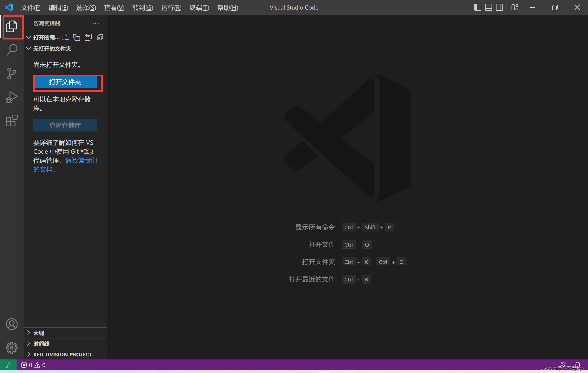Viewport: 588px width, 373px height.
Task: Click the Accounts icon
Action: click(x=11, y=324)
